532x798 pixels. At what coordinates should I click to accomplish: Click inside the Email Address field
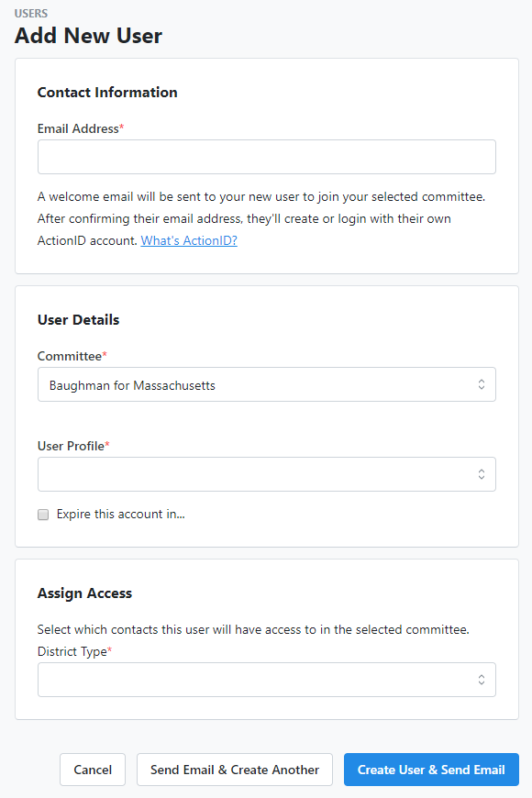(266, 157)
